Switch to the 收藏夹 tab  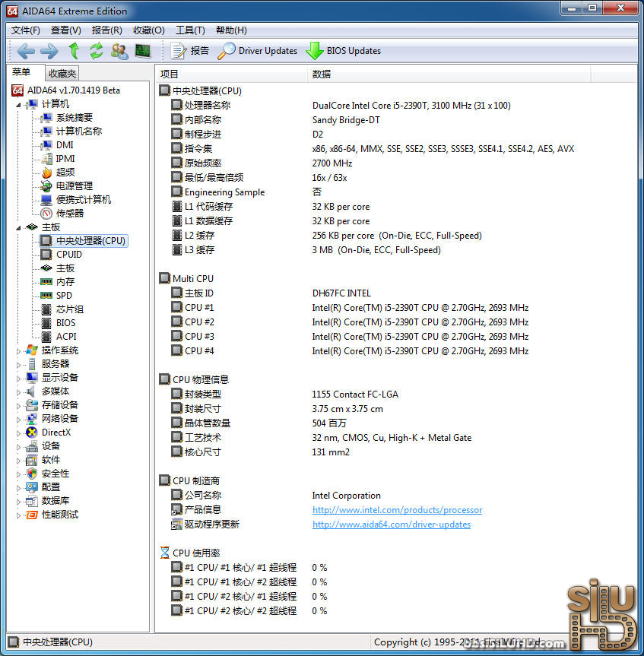(x=62, y=74)
